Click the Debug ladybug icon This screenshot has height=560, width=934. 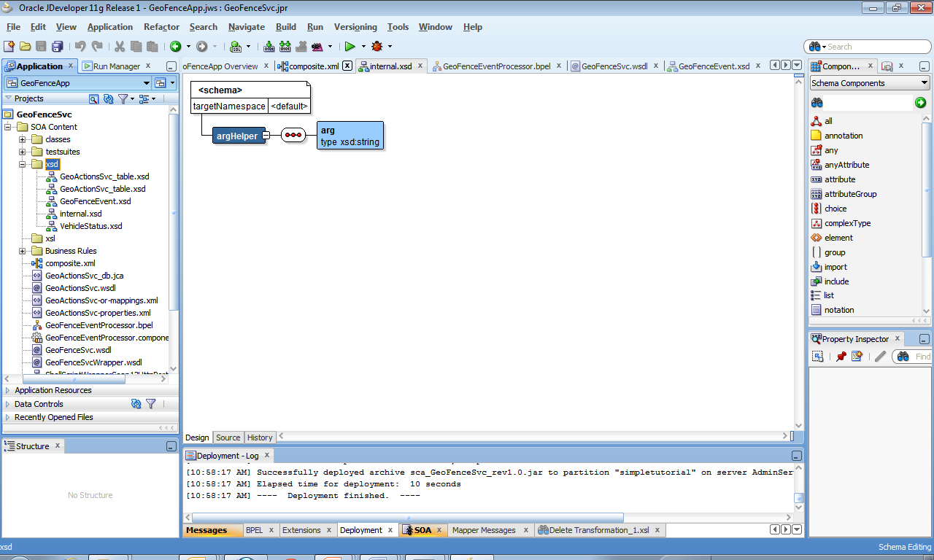coord(377,46)
